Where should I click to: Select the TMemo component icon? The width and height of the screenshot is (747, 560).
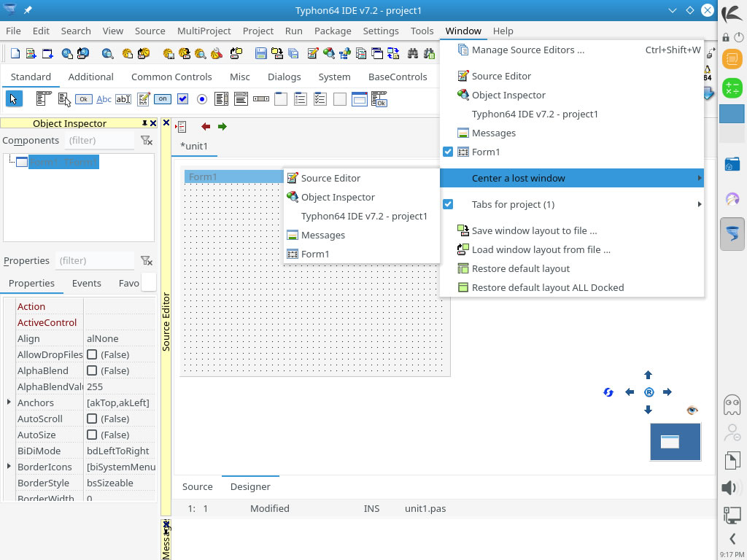click(144, 99)
